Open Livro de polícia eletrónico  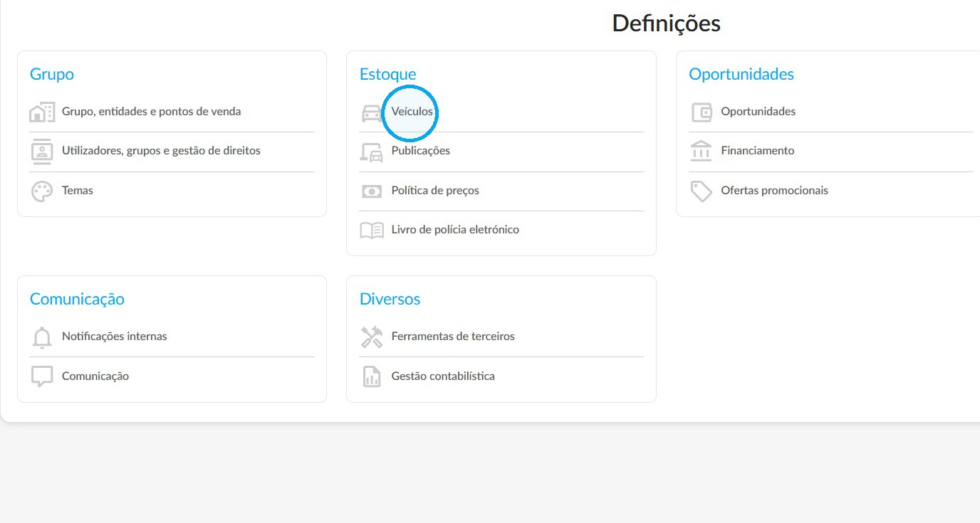[455, 230]
